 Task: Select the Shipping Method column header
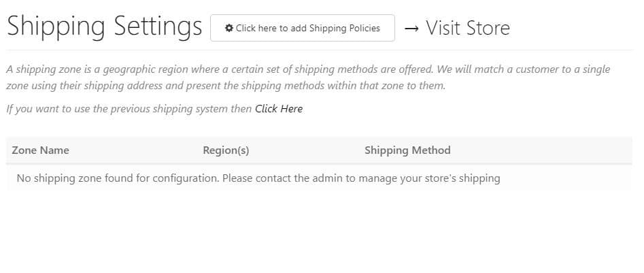point(407,150)
